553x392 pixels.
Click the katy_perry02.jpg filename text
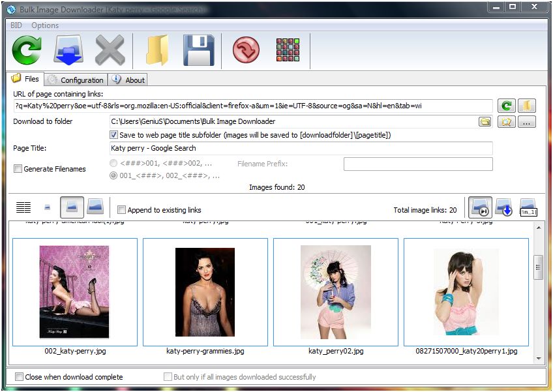[x=336, y=351]
